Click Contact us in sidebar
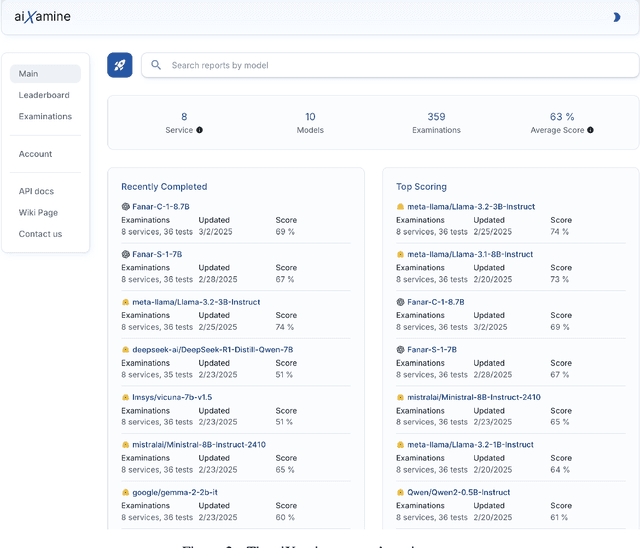The image size is (640, 548). coord(40,234)
